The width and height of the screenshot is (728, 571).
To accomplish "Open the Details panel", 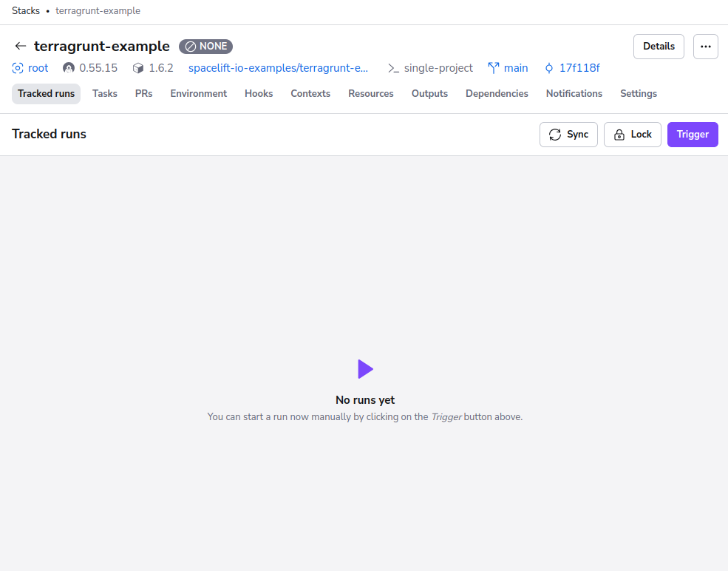I will tap(659, 46).
